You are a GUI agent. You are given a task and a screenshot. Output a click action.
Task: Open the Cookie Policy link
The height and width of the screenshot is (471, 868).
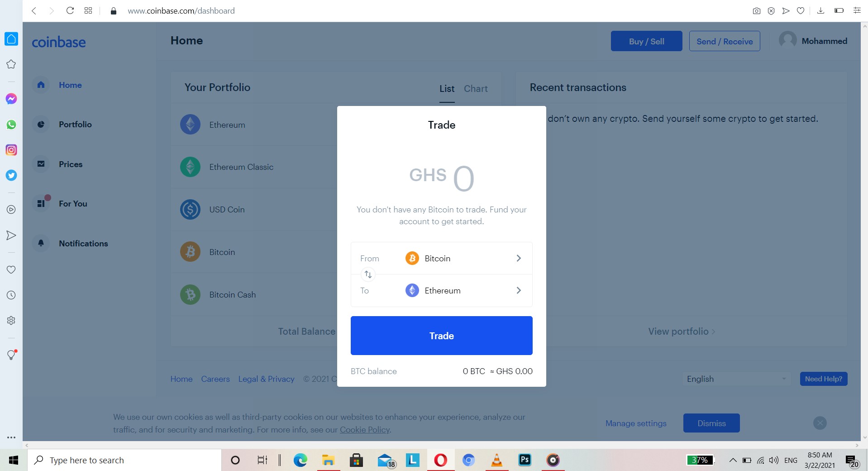365,430
